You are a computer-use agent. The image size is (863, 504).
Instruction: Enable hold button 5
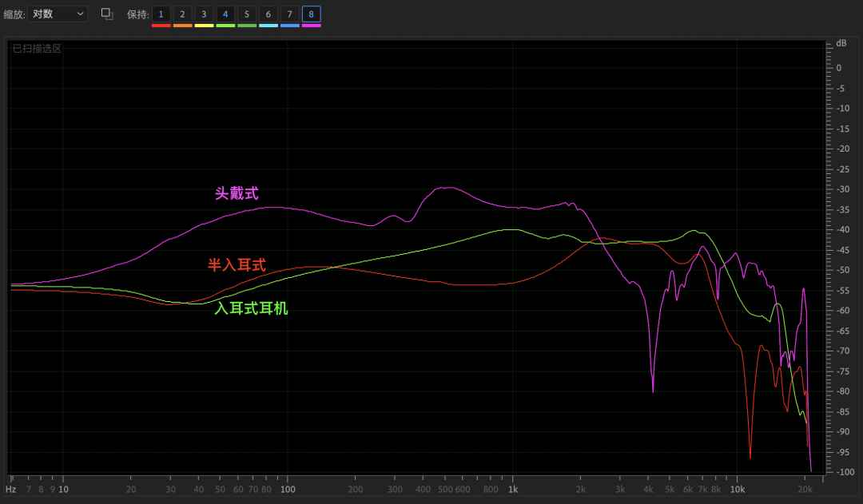click(x=247, y=14)
